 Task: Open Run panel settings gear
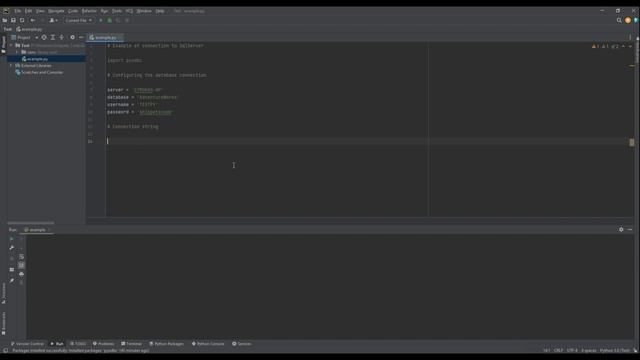click(x=621, y=230)
